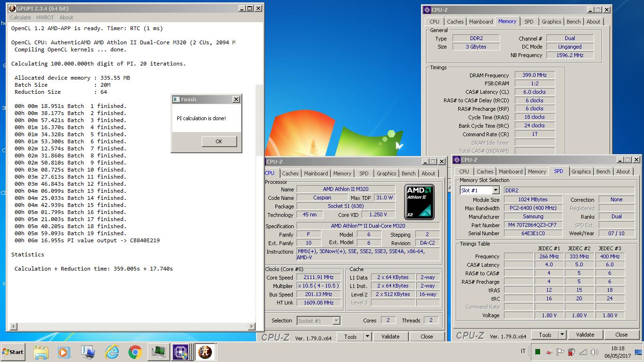
Task: Open the volume speaker tray icon
Action: pos(595,352)
